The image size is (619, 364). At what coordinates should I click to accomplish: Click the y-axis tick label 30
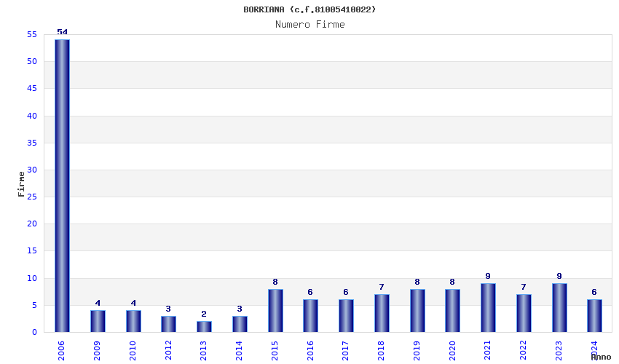point(32,170)
